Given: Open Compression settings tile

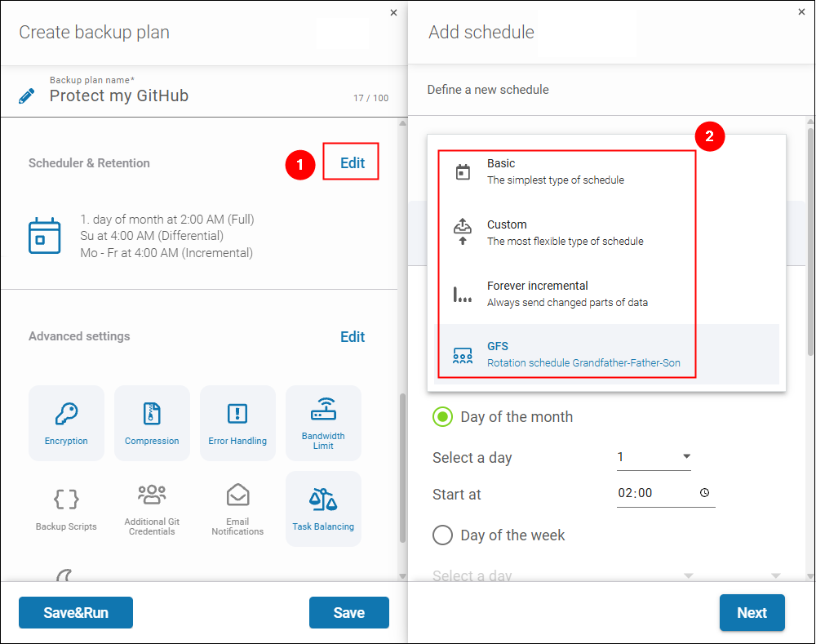Looking at the screenshot, I should [152, 423].
